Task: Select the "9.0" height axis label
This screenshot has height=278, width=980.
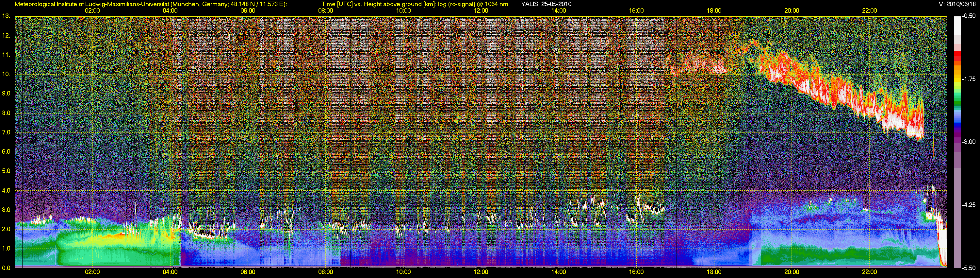Action: tap(6, 94)
